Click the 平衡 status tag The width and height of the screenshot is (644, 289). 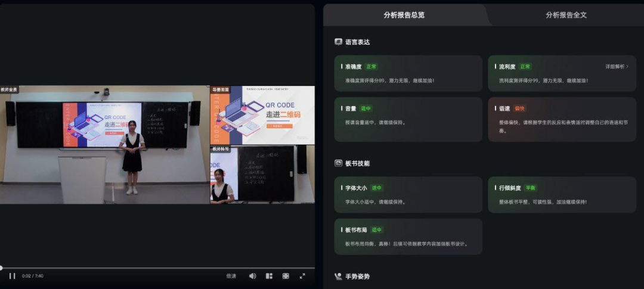pos(531,188)
